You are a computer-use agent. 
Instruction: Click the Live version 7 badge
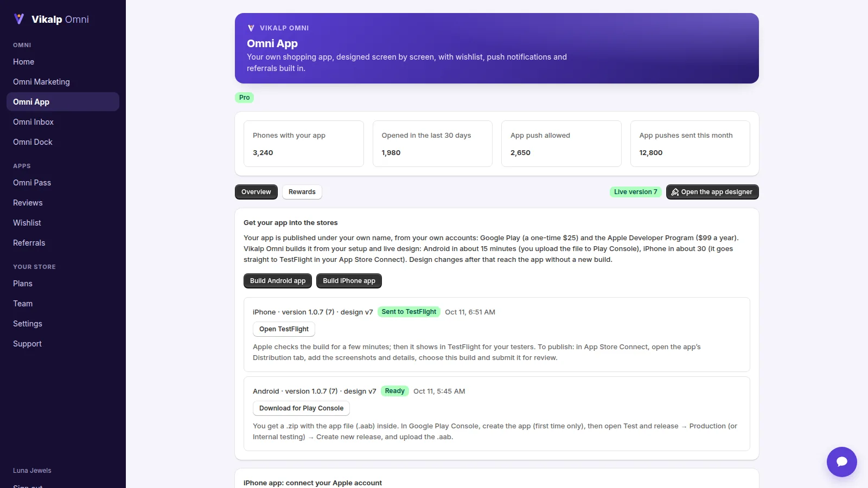pyautogui.click(x=635, y=192)
